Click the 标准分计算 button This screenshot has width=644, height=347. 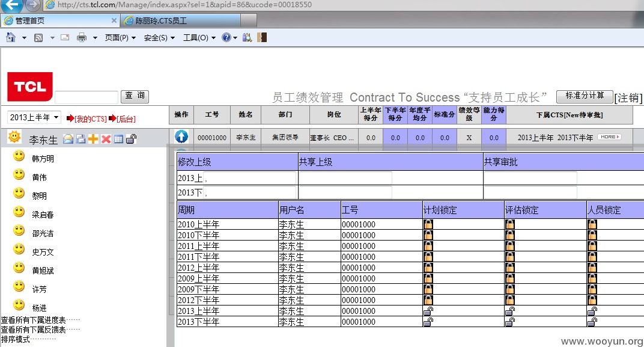585,96
